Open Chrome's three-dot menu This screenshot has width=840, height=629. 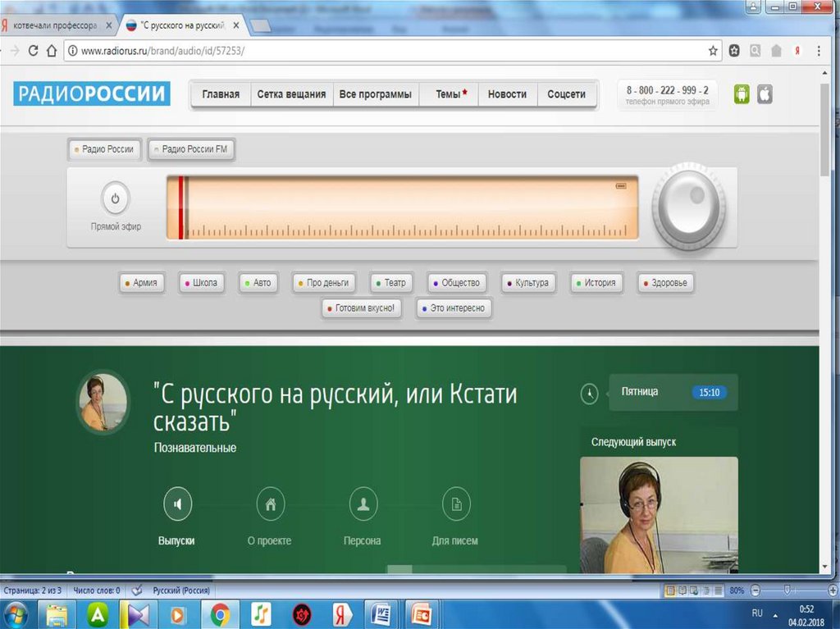819,50
